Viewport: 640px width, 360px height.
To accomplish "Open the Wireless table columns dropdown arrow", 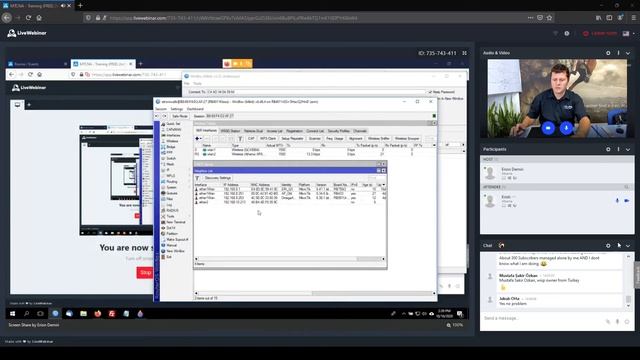I will coord(434,145).
